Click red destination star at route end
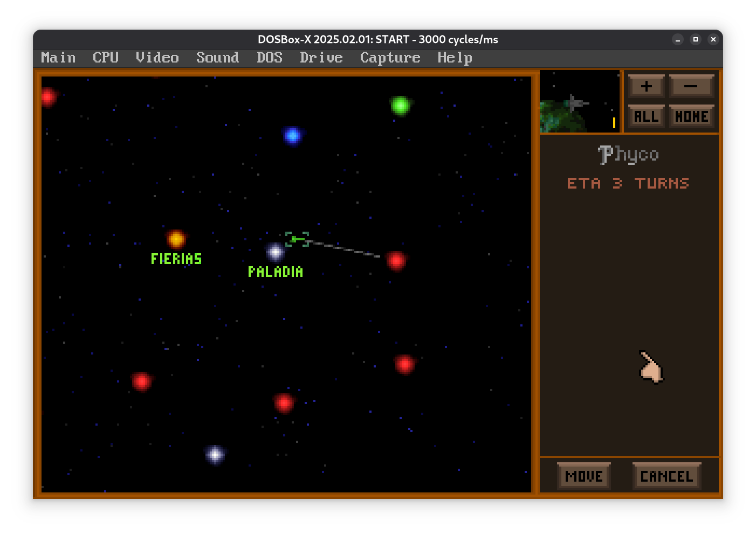This screenshot has width=756, height=535. (x=396, y=261)
